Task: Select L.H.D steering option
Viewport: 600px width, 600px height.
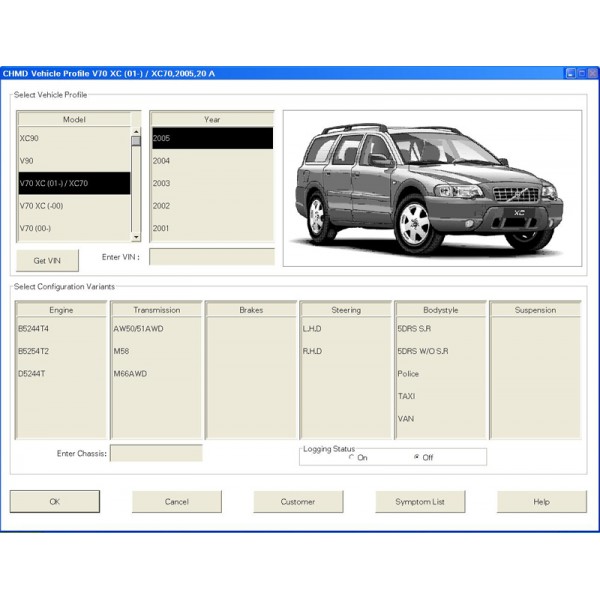Action: coord(345,328)
